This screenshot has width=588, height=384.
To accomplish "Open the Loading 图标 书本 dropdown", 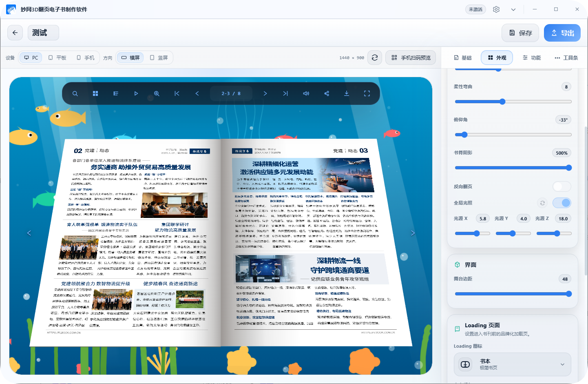I will tap(513, 364).
